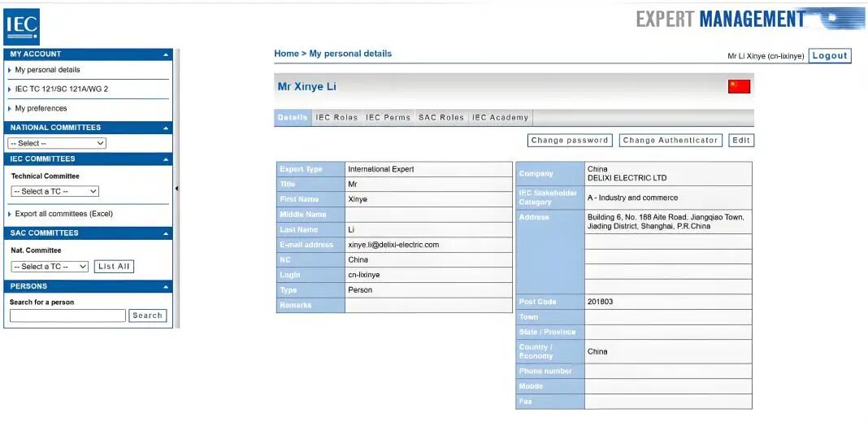Collapse the sidebar with the splitter arrow
Screen dimensions: 868x422
click(176, 189)
